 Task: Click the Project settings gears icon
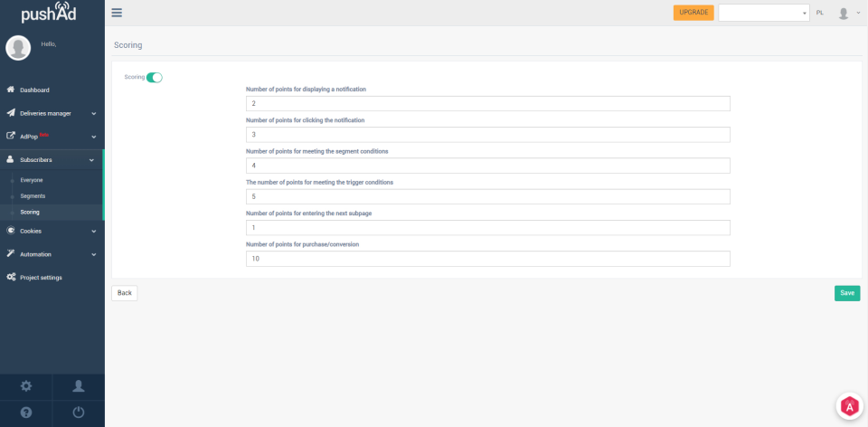[x=11, y=277]
